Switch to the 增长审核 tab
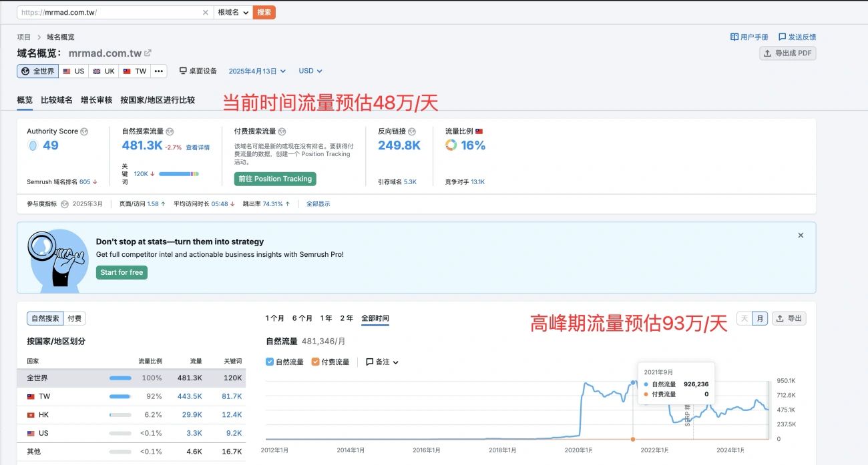 click(97, 100)
